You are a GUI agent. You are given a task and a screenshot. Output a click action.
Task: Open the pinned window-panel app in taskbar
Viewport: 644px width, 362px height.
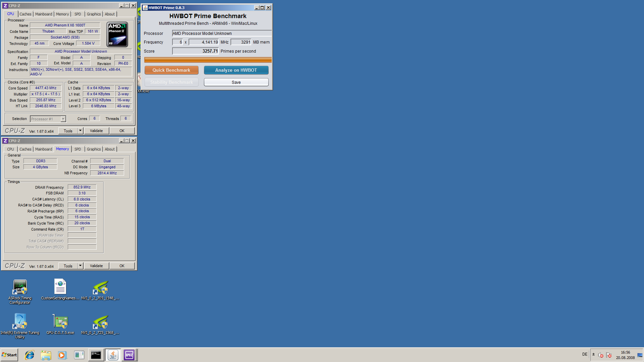pyautogui.click(x=79, y=355)
